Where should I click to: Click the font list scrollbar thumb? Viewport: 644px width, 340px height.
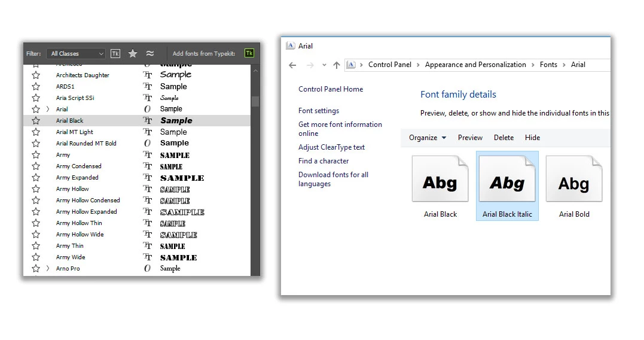click(x=255, y=101)
